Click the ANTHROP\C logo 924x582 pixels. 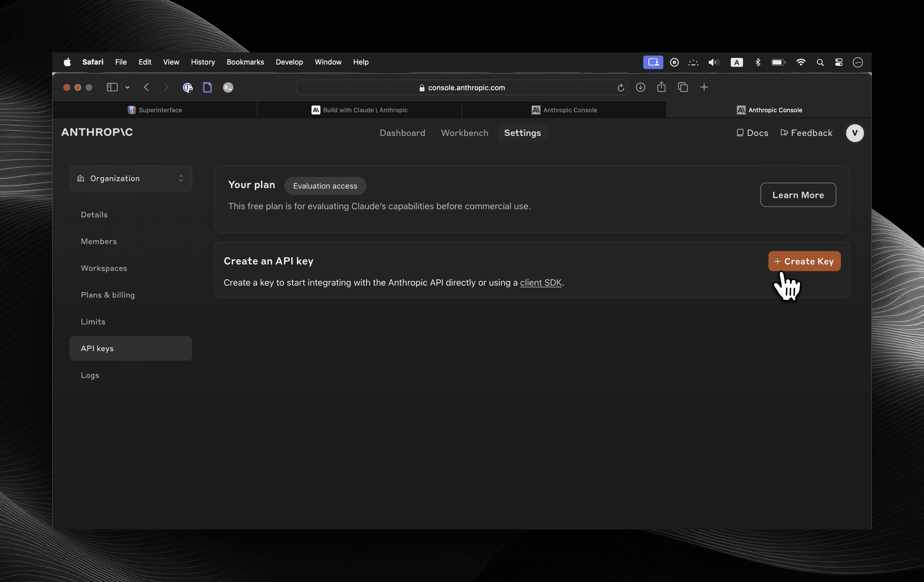[97, 132]
